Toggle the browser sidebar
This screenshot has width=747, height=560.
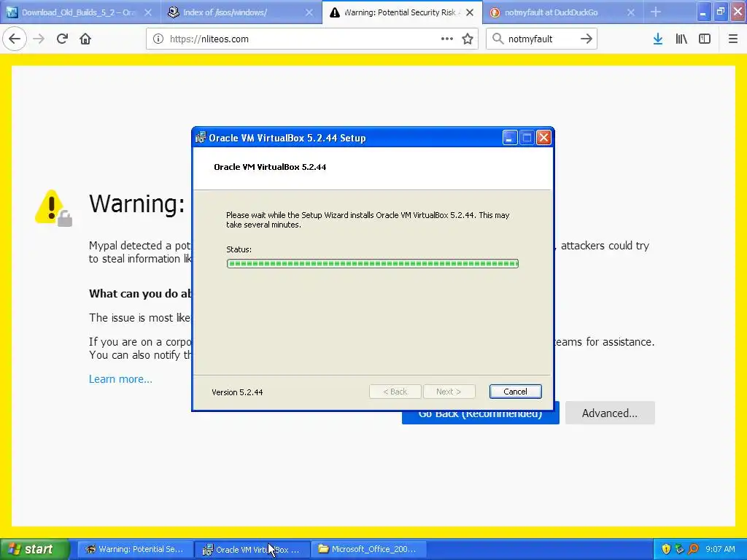click(x=705, y=39)
